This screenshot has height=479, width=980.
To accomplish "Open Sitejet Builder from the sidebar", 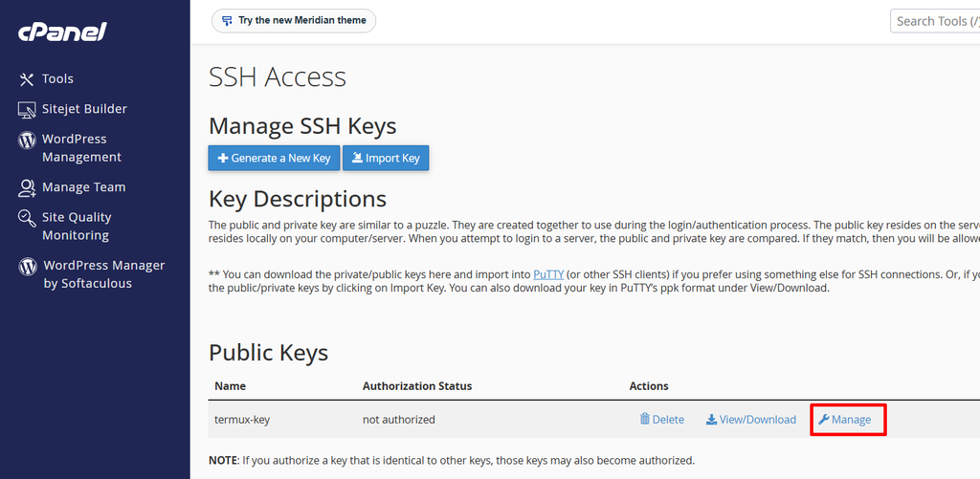I will [x=84, y=109].
